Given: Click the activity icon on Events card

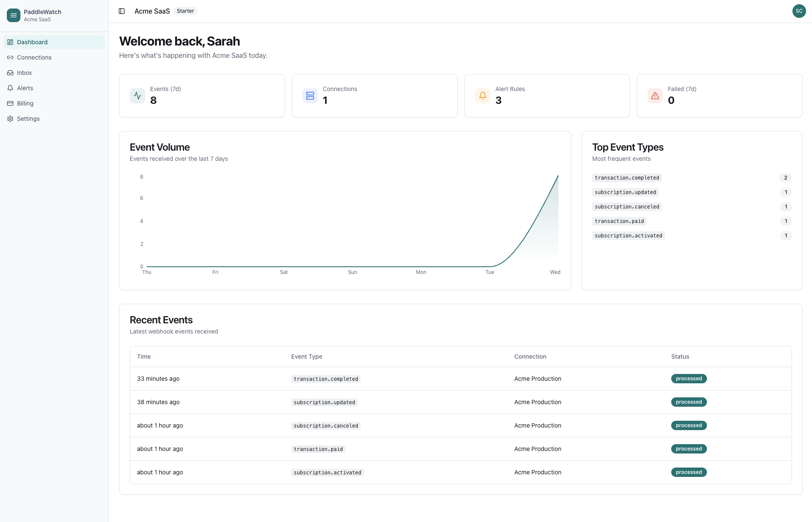Looking at the screenshot, I should (137, 96).
